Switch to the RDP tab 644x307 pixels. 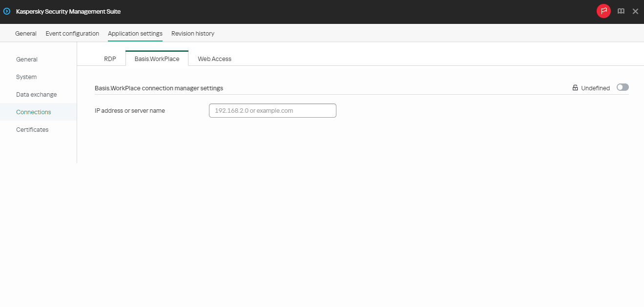pos(110,59)
